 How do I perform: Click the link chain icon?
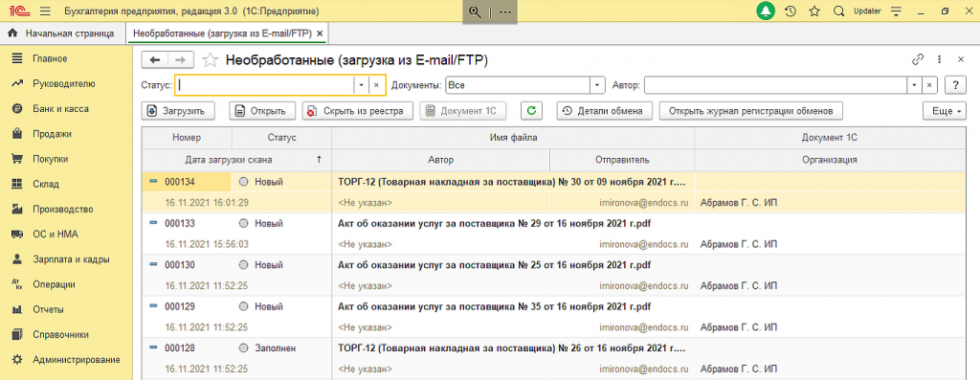tap(918, 59)
